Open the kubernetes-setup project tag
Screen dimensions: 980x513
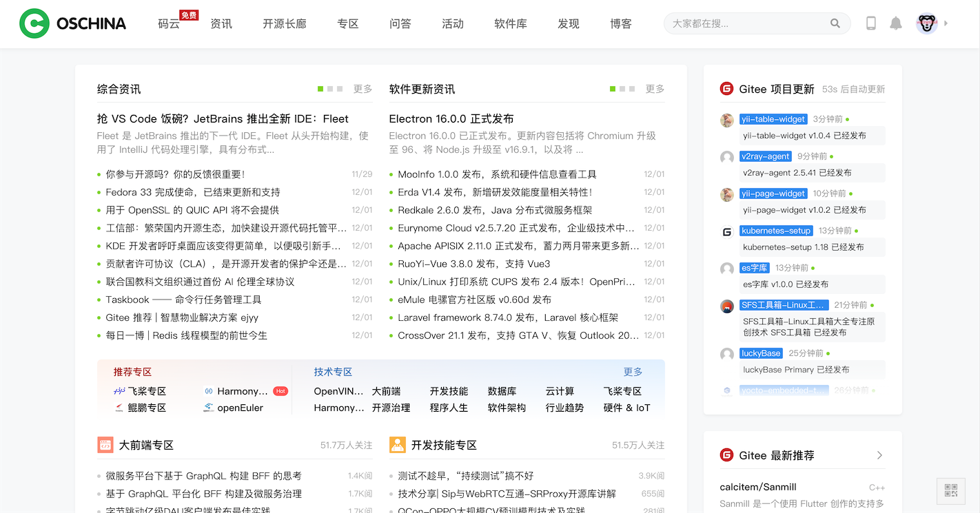777,231
